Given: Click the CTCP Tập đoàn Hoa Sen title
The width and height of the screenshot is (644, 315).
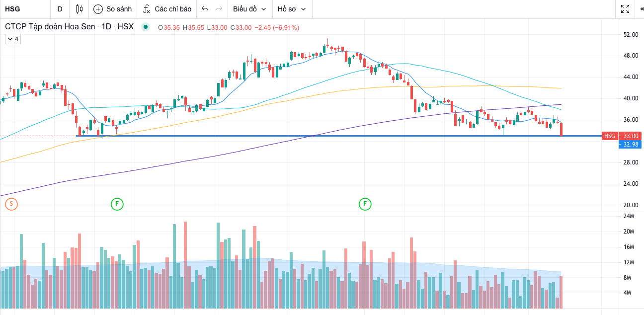Looking at the screenshot, I should [50, 27].
